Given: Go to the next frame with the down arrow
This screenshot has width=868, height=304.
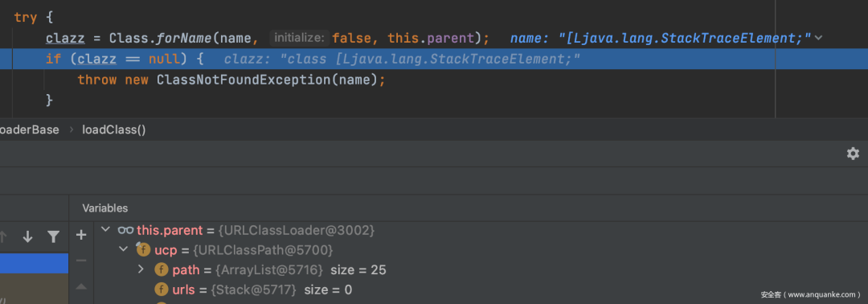Looking at the screenshot, I should point(27,237).
